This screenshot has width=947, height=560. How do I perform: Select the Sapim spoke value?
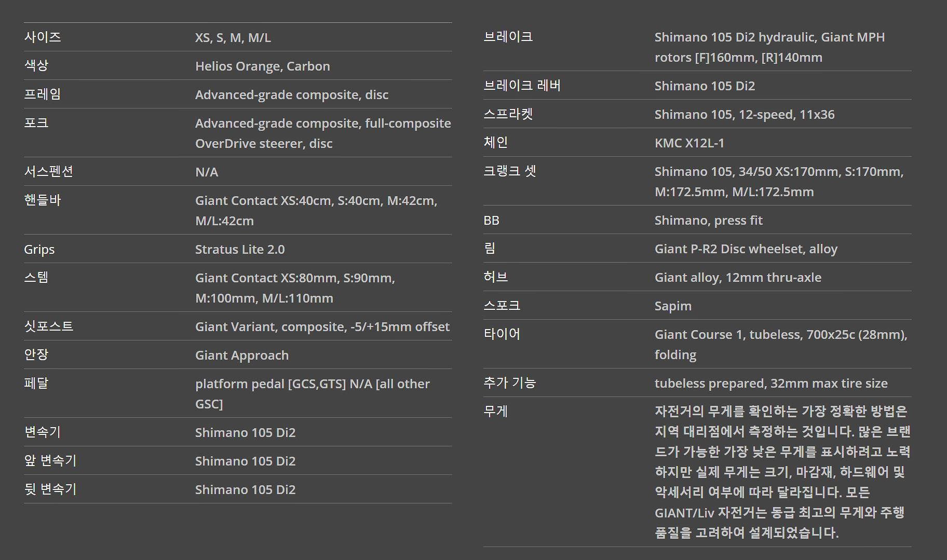coord(673,306)
